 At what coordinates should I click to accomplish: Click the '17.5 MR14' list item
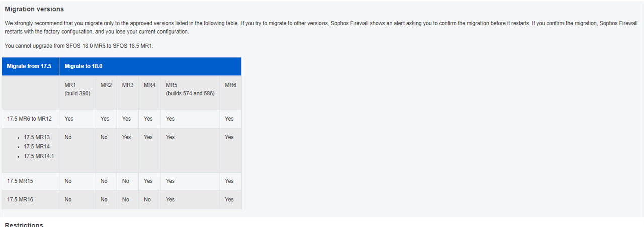pos(37,146)
